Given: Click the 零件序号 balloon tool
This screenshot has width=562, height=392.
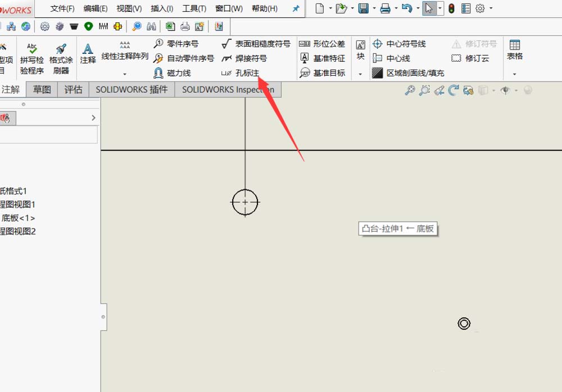Looking at the screenshot, I should (176, 44).
